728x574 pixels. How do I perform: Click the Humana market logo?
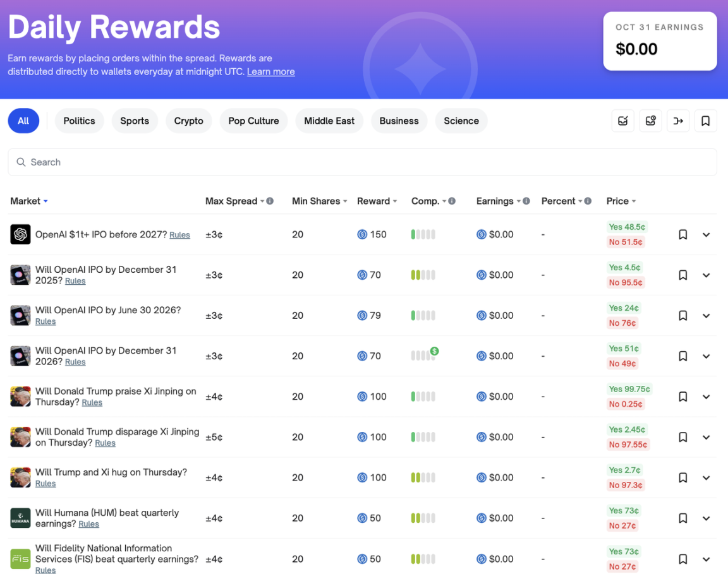pos(20,518)
